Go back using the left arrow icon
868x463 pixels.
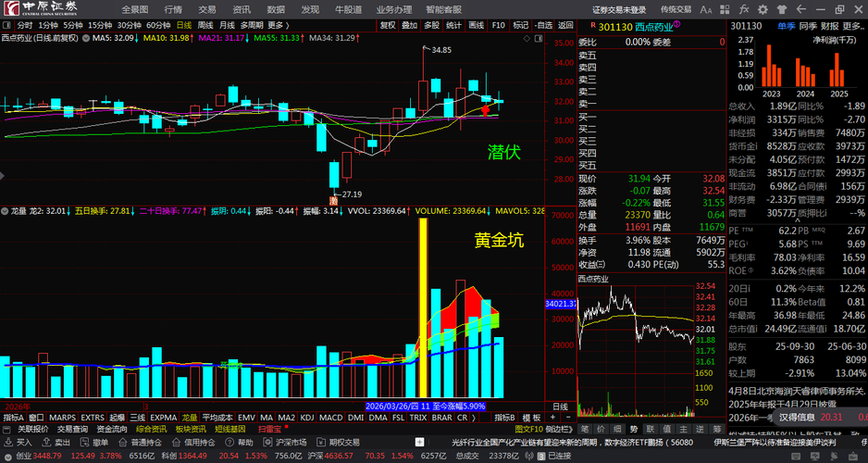800,9
